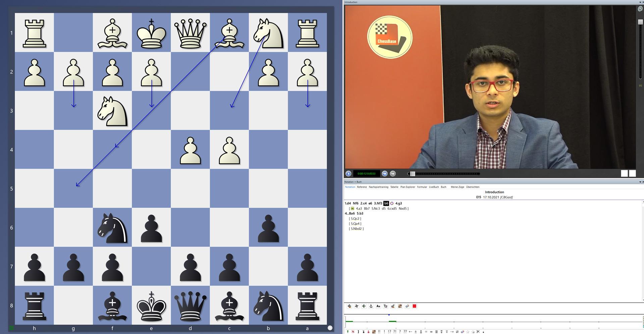Toggle the speaker mute icon above volume
This screenshot has width=644, height=334.
click(x=640, y=9)
